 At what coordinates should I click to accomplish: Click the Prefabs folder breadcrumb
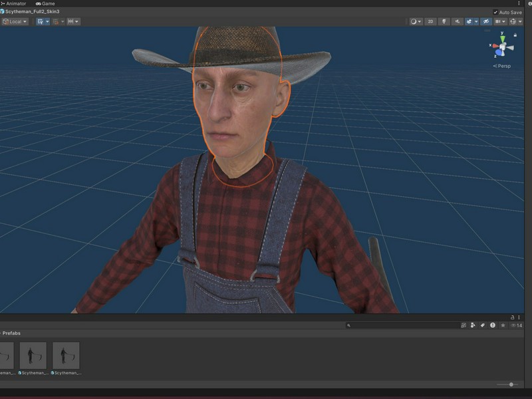coord(11,333)
